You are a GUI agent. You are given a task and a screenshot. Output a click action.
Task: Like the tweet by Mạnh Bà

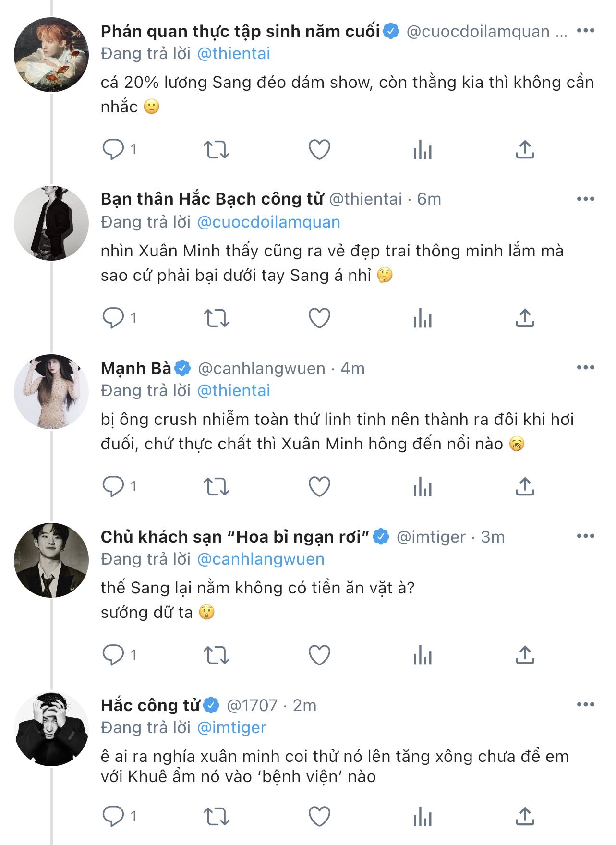click(x=319, y=486)
